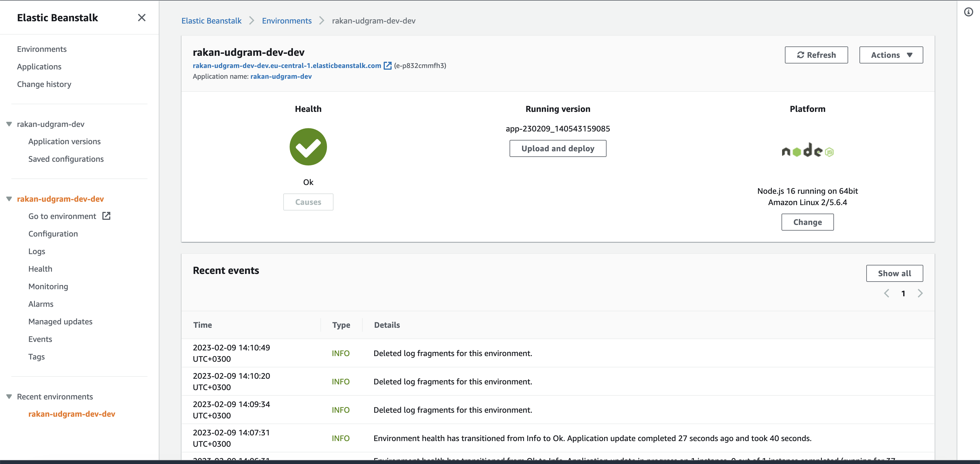This screenshot has height=464, width=980.
Task: Open the Logs page
Action: (x=37, y=251)
